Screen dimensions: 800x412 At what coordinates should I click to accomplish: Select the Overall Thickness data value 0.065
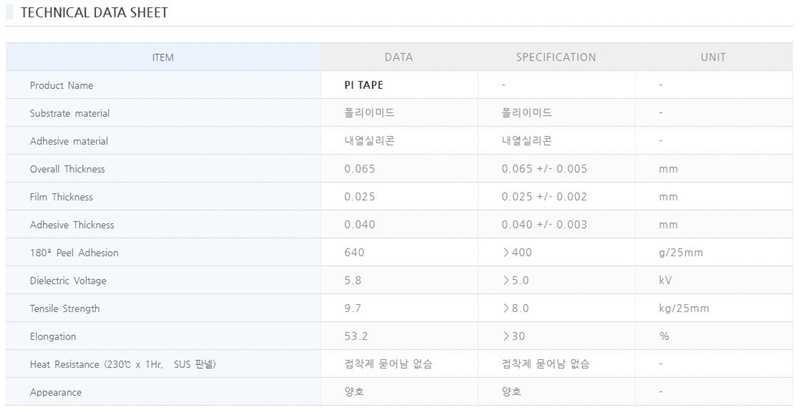[359, 169]
